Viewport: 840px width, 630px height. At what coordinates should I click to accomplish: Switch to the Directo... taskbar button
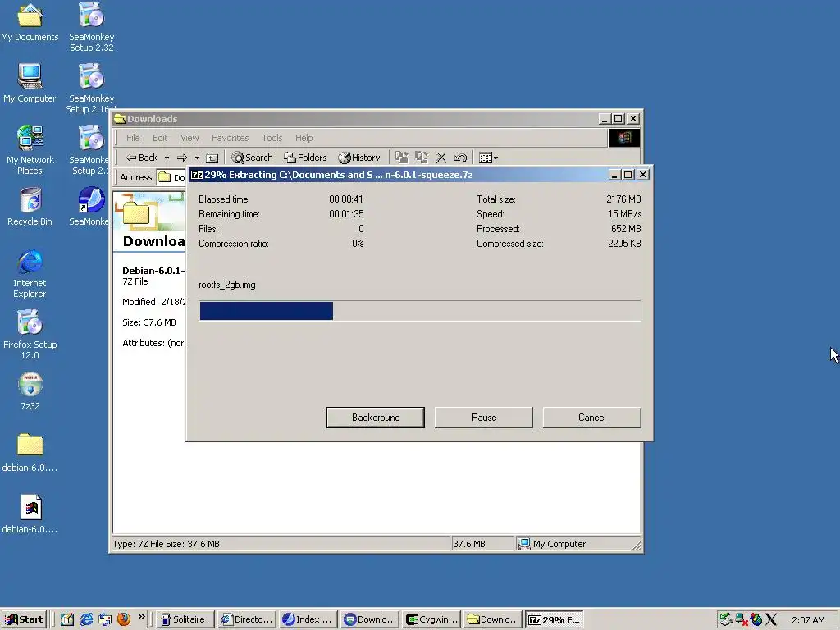(246, 619)
